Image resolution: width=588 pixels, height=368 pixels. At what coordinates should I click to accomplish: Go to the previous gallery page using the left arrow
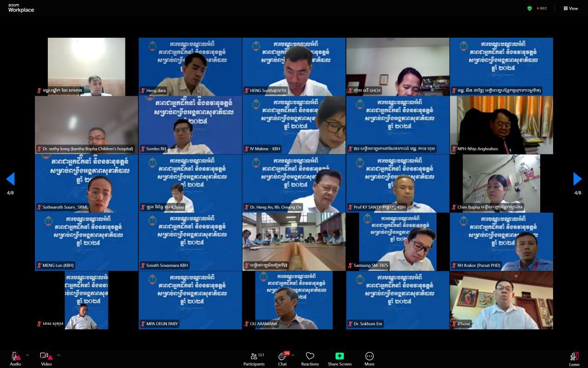(x=10, y=179)
